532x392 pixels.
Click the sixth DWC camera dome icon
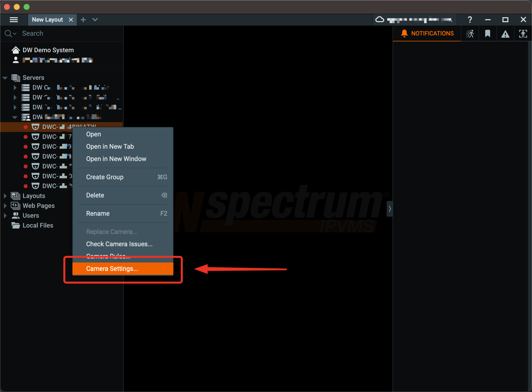click(35, 176)
